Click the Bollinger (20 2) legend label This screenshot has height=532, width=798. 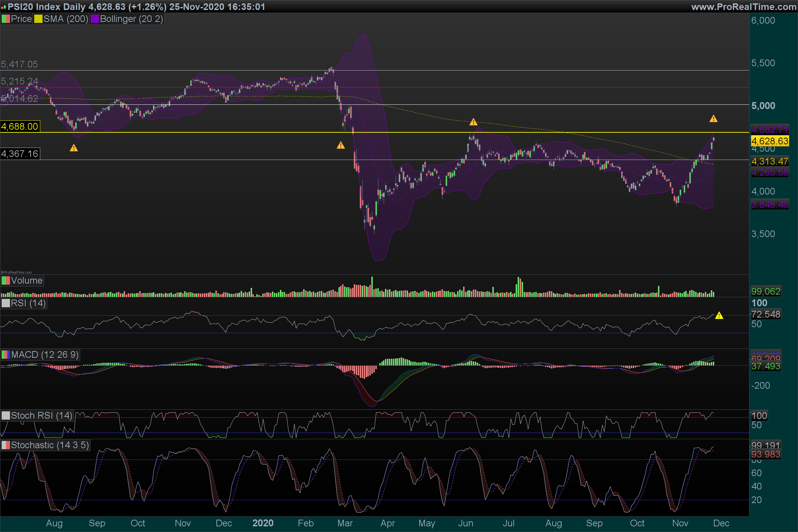coord(131,19)
